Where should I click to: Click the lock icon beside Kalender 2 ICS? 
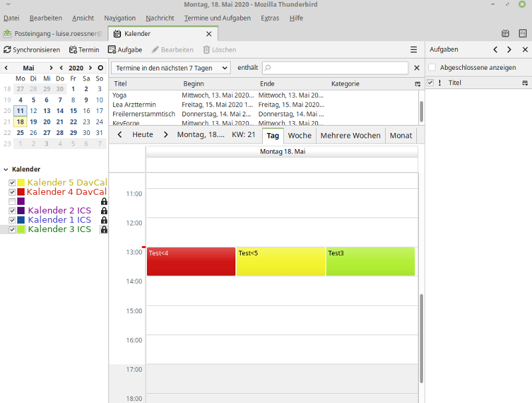(x=104, y=211)
